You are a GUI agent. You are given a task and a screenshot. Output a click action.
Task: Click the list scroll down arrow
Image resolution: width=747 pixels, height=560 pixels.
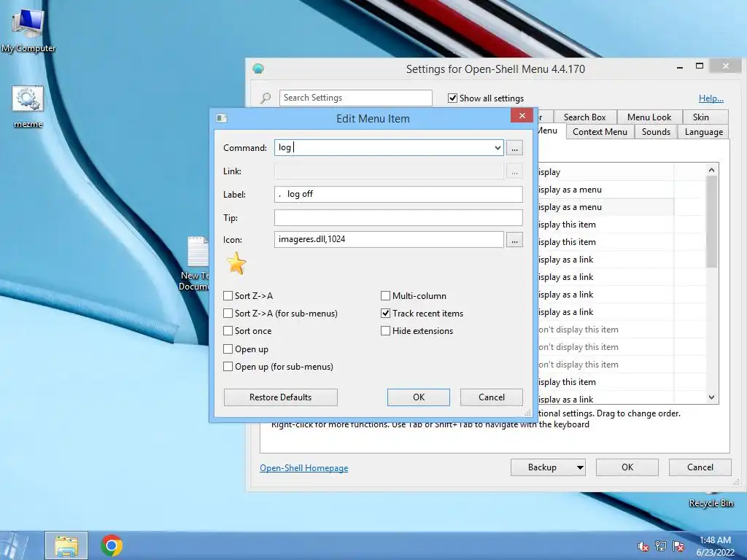click(711, 397)
